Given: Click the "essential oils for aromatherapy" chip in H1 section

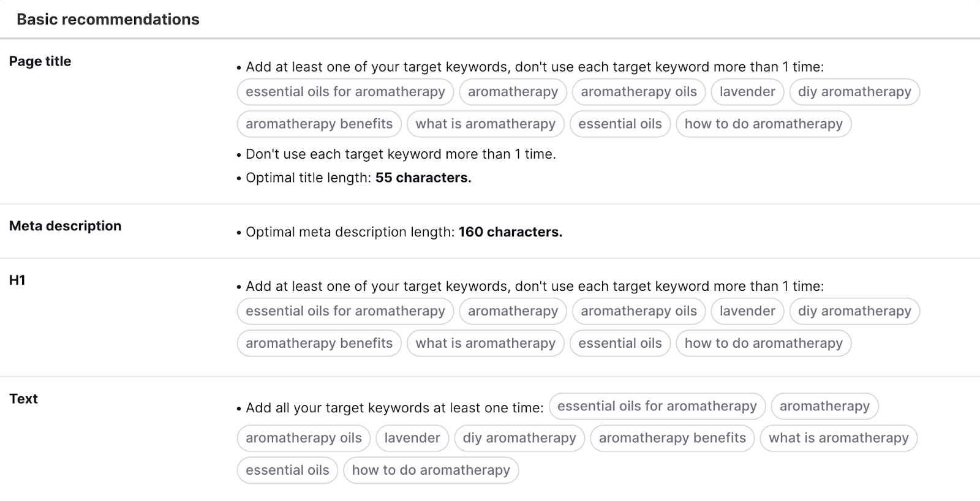Looking at the screenshot, I should (x=345, y=311).
